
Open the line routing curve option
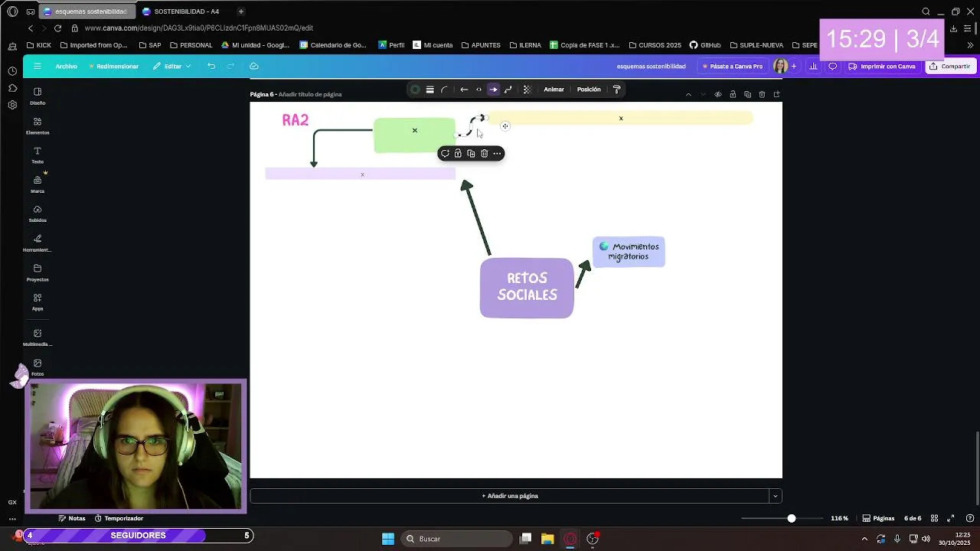tap(508, 90)
